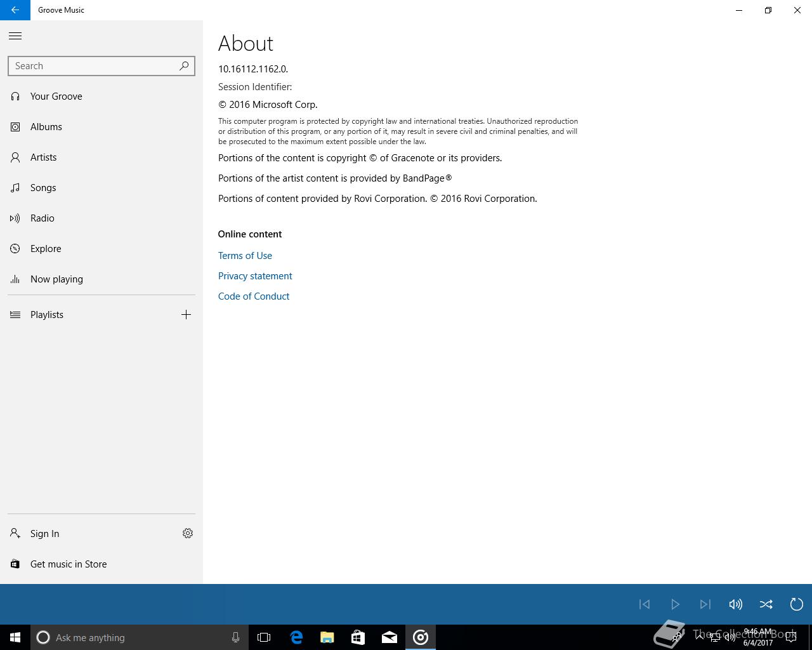Click Get music in Store

pos(101,564)
